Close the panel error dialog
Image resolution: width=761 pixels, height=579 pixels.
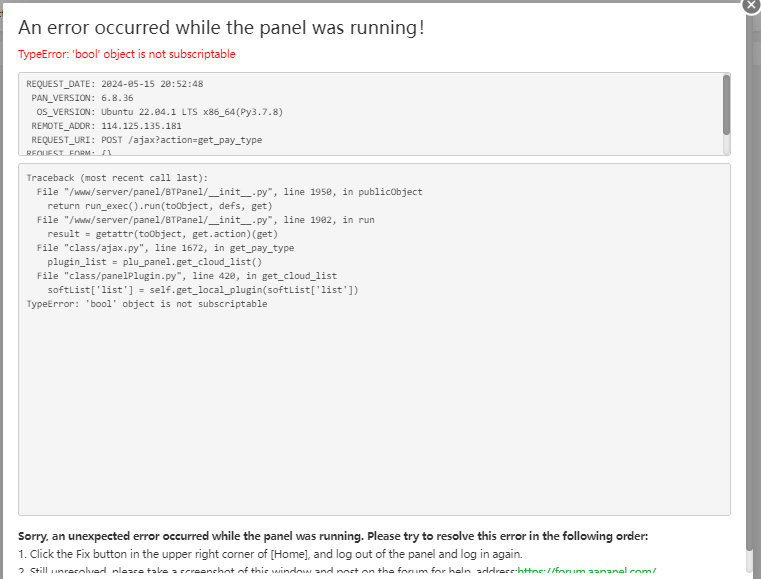click(x=751, y=4)
